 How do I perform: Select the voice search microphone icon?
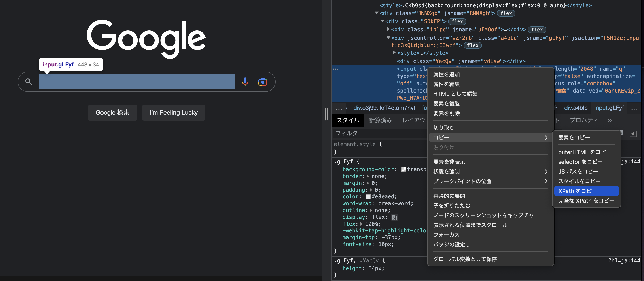[x=245, y=82]
